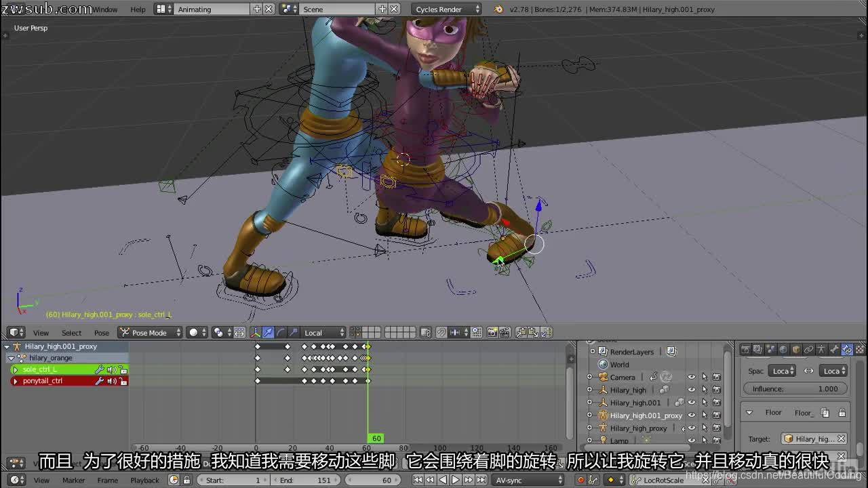Clear the Hilary_hig target field
Screen dimensions: 868x488
(841, 439)
